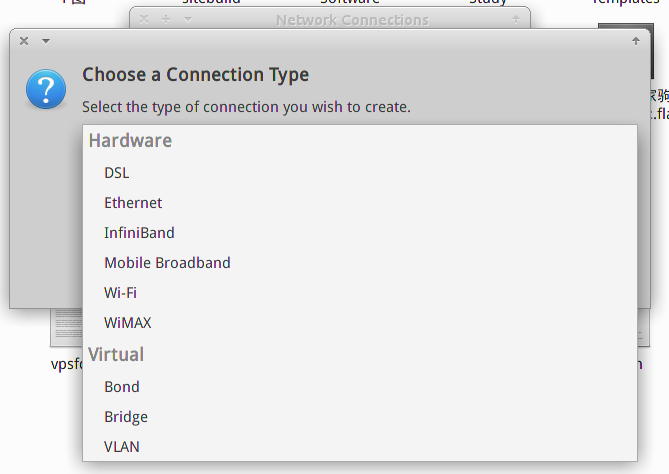Click the plus icon in Network Connections titlebar
669x474 pixels.
166,19
